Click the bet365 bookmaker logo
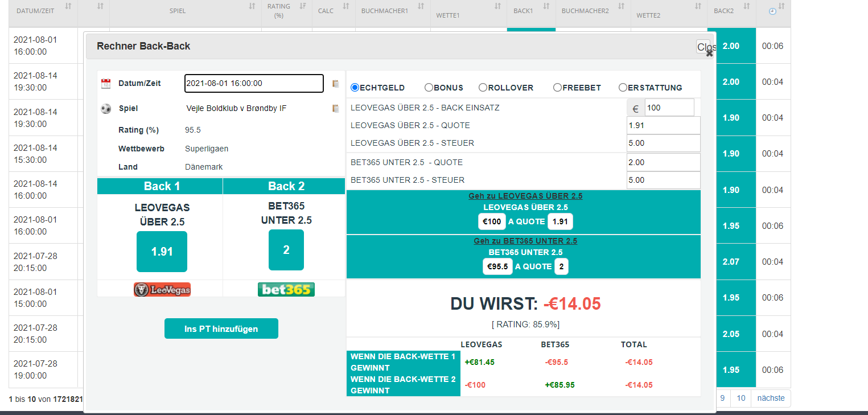Screen dimensions: 868x415 tap(286, 290)
